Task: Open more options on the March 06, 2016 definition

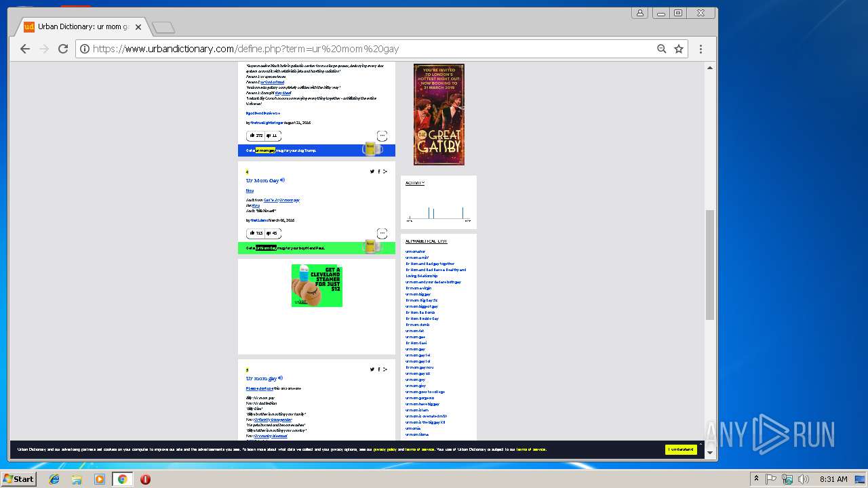Action: click(382, 233)
